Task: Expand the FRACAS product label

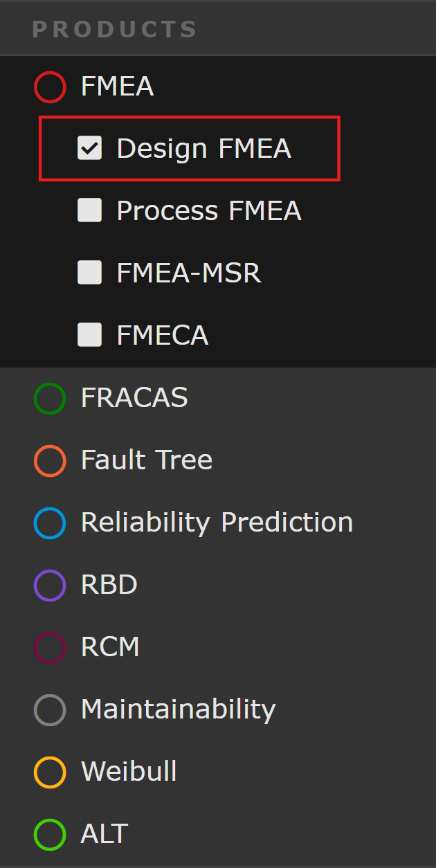Action: point(134,398)
